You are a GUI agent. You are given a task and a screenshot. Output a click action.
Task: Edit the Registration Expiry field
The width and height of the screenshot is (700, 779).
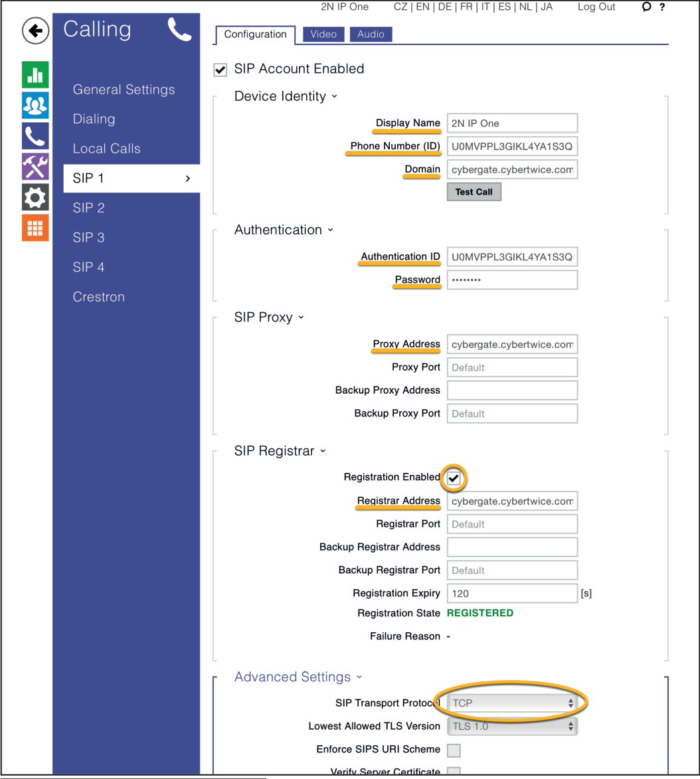coord(511,593)
